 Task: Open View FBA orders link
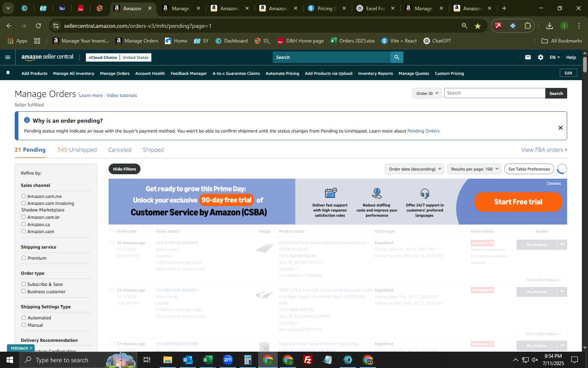pyautogui.click(x=544, y=150)
